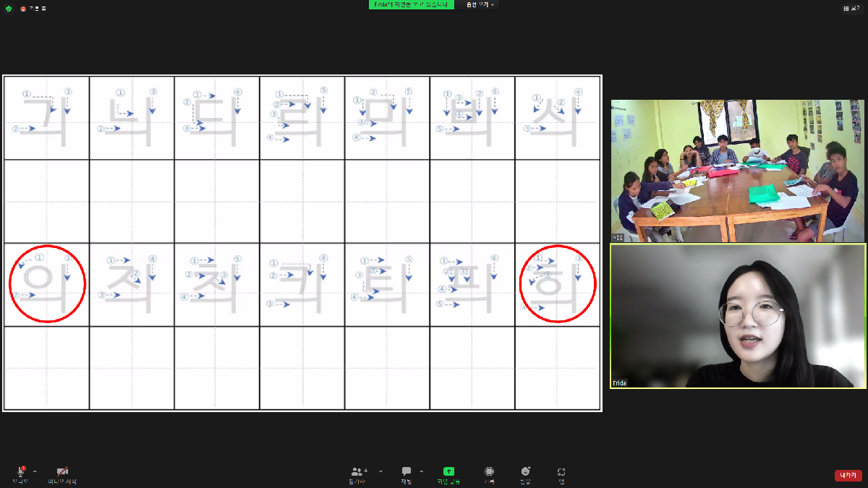Click the 킈 character cell
This screenshot has width=868, height=488.
302,285
